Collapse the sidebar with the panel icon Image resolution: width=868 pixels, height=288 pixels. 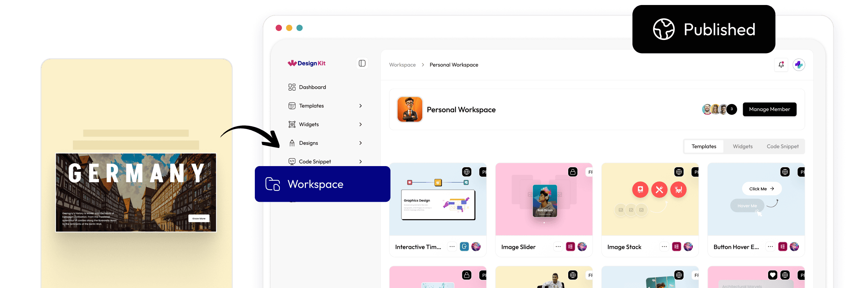pos(362,63)
